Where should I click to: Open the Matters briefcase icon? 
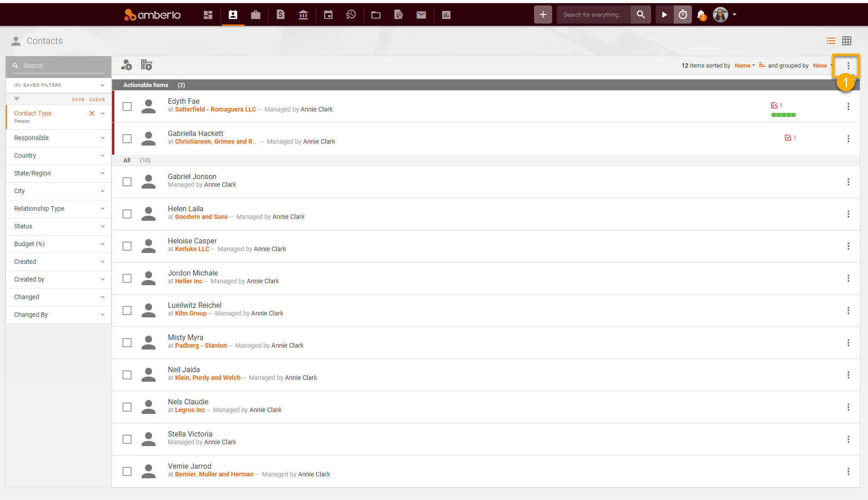tap(255, 15)
